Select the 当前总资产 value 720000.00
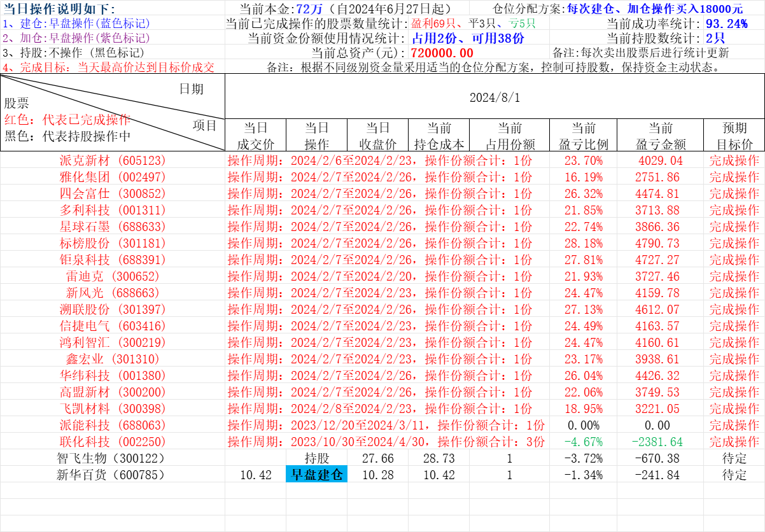Viewport: 765px width, 532px height. 442,53
